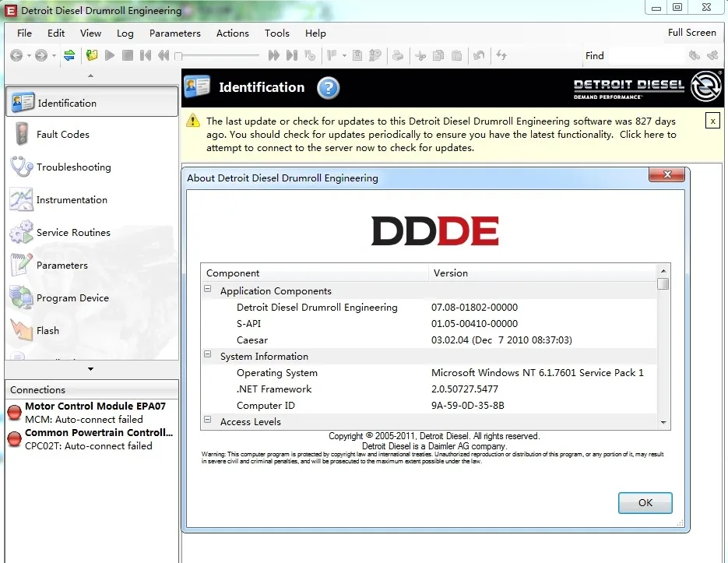Click the blue help question mark icon

(x=328, y=88)
